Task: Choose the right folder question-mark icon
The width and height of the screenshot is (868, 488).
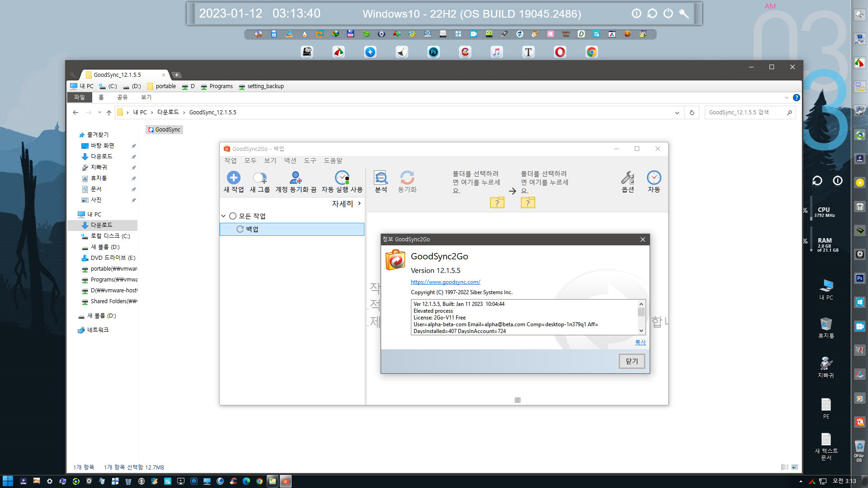Action: click(x=528, y=202)
